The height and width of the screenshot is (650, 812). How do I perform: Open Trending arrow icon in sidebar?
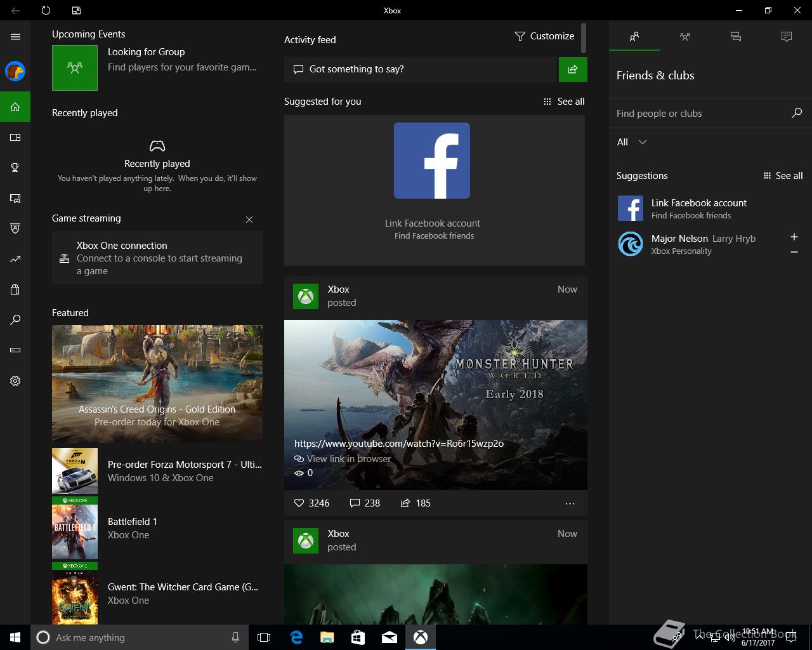click(15, 259)
